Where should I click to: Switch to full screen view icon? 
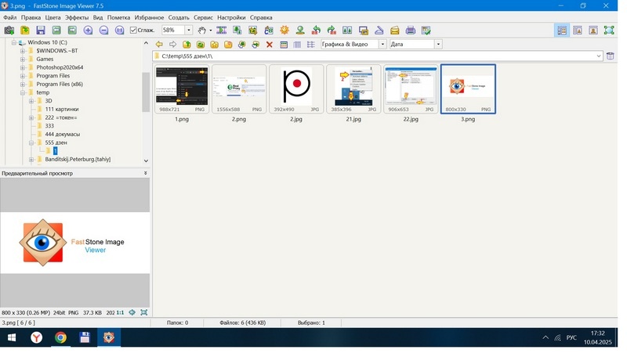pos(609,31)
